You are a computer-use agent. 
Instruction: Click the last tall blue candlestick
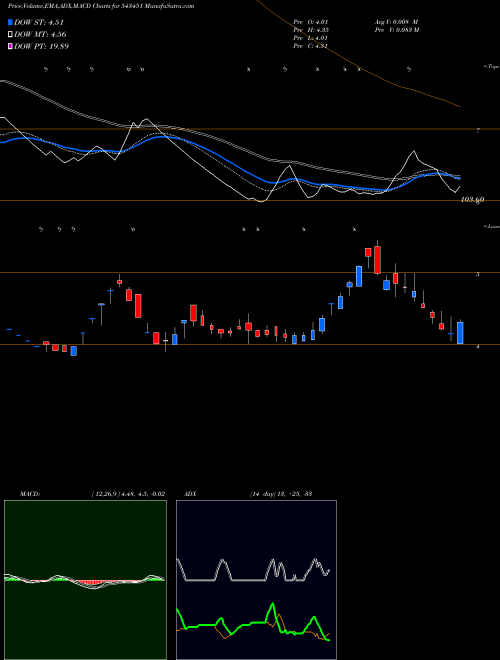pos(460,333)
